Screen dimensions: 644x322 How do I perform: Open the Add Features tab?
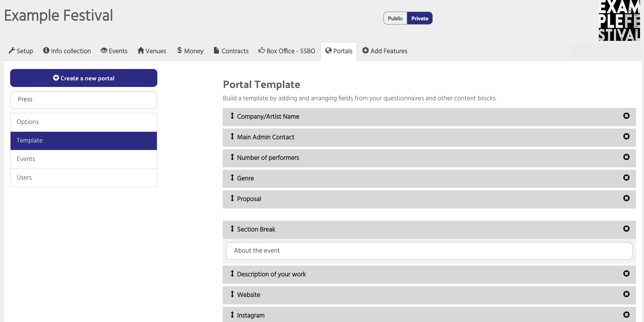point(385,51)
